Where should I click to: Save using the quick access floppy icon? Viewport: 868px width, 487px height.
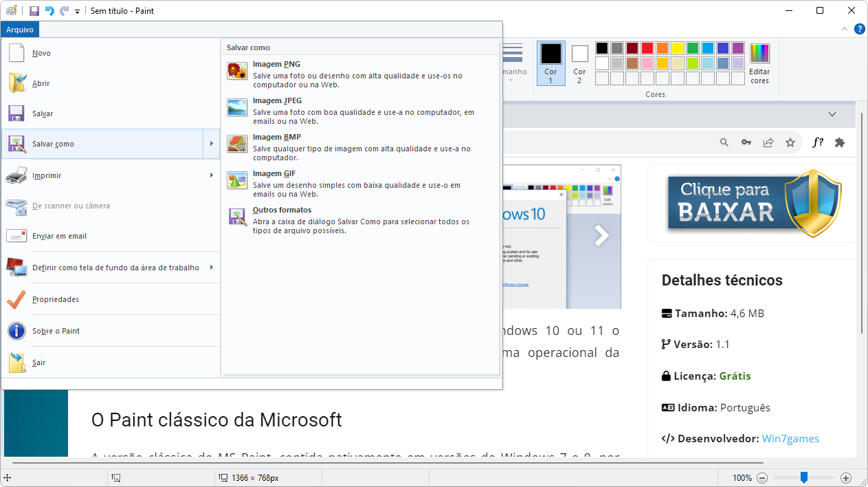[x=34, y=11]
